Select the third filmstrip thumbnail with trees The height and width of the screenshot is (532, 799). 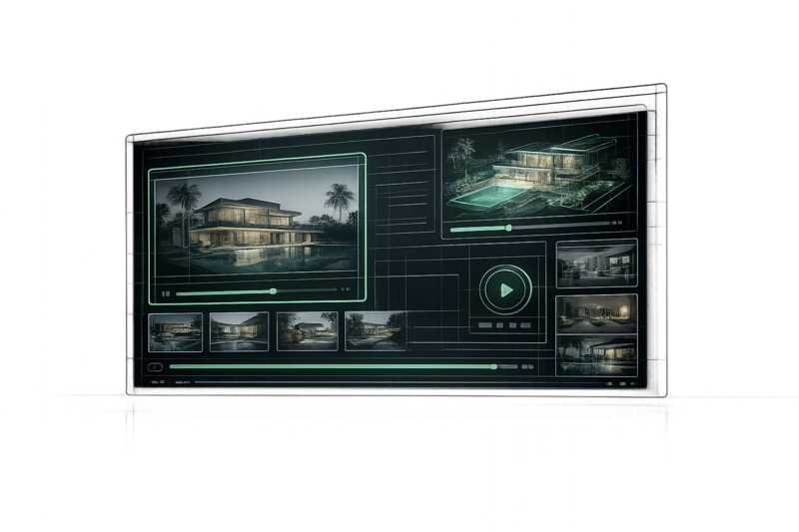pyautogui.click(x=308, y=331)
